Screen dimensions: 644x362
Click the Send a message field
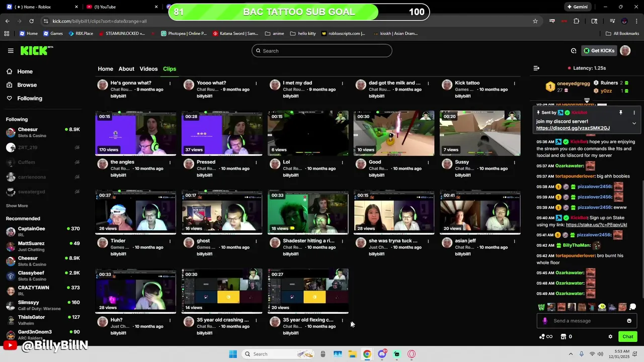[587, 321]
